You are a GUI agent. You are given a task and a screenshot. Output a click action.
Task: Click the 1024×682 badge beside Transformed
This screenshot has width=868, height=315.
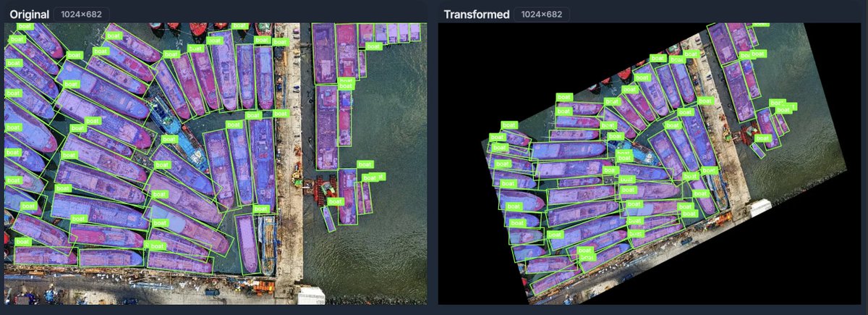click(x=542, y=14)
